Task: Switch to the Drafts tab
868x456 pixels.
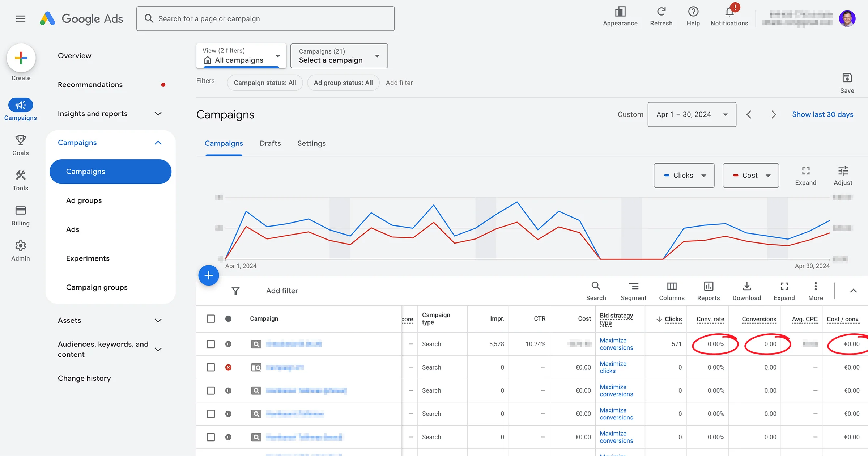Action: click(x=270, y=143)
